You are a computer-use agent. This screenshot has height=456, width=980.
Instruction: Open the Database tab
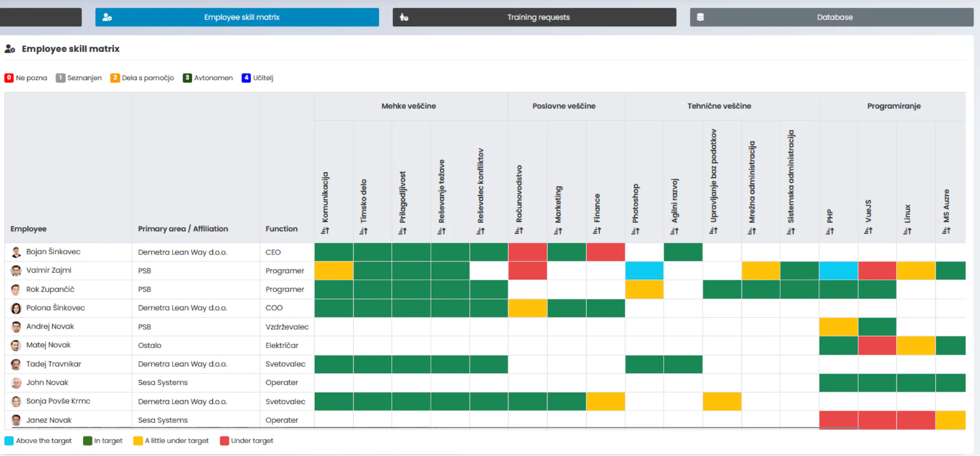832,17
